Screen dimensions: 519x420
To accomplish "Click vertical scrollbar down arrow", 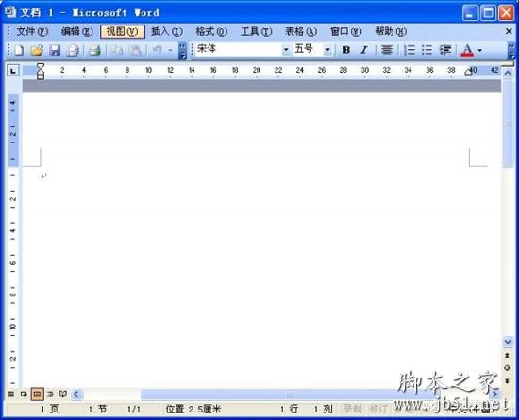I will pos(508,342).
